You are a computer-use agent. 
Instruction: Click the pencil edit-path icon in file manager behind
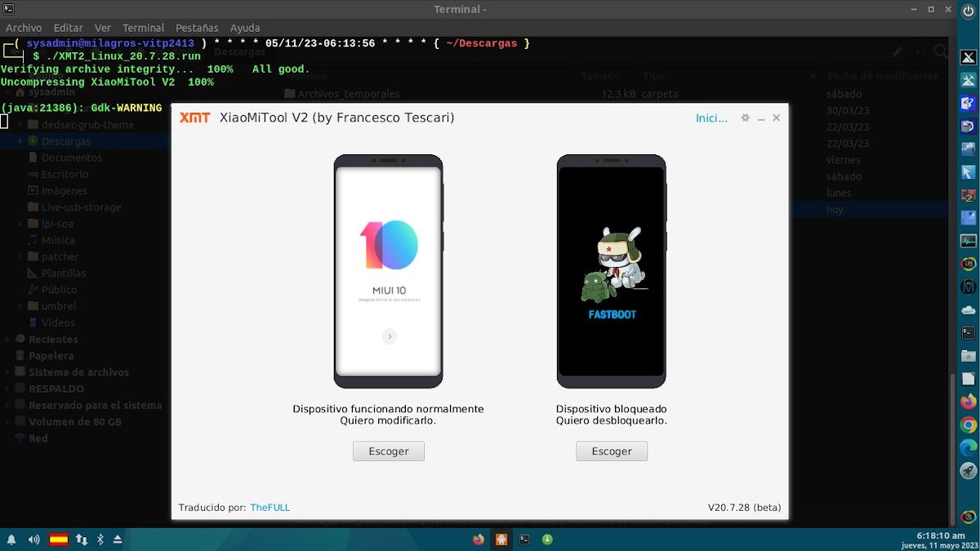(x=898, y=51)
